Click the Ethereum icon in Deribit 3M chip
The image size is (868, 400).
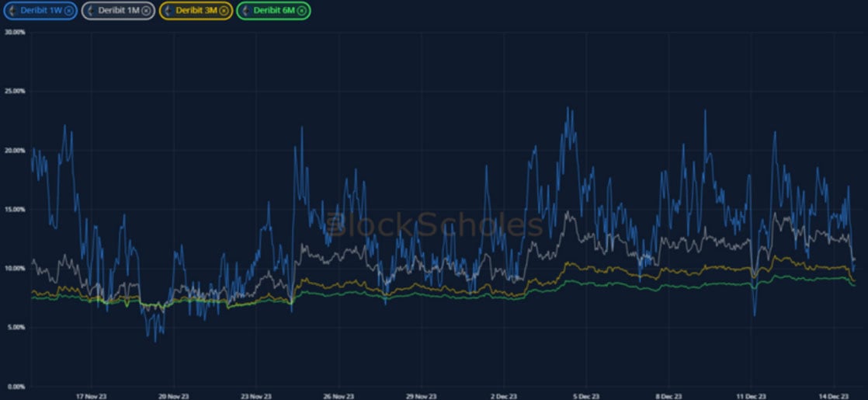point(168,11)
